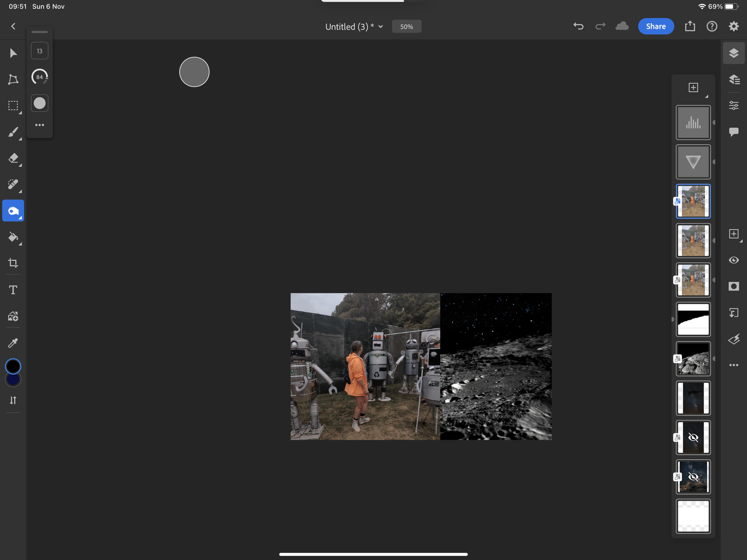The width and height of the screenshot is (747, 560).
Task: Undo the last action
Action: pyautogui.click(x=578, y=26)
